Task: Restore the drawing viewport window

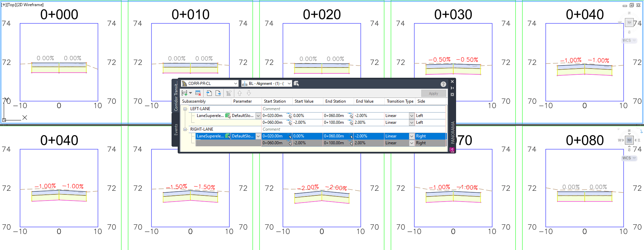Action: (x=631, y=5)
